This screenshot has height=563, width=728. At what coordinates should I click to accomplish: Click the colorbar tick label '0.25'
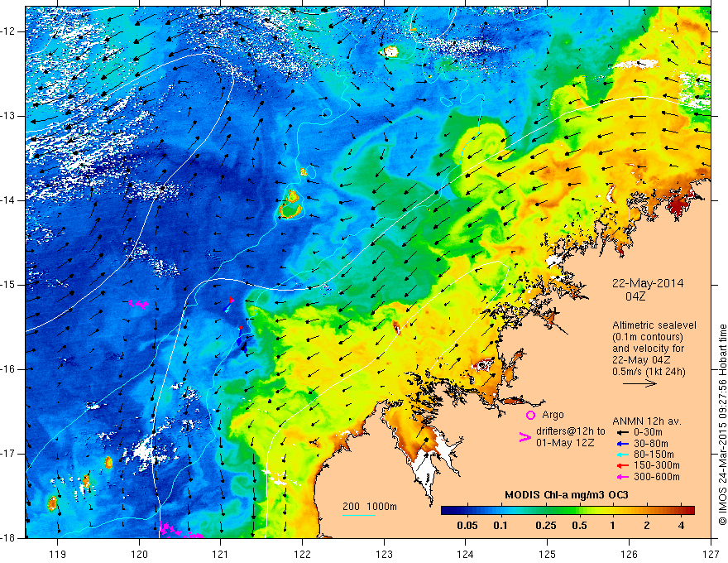click(x=545, y=527)
